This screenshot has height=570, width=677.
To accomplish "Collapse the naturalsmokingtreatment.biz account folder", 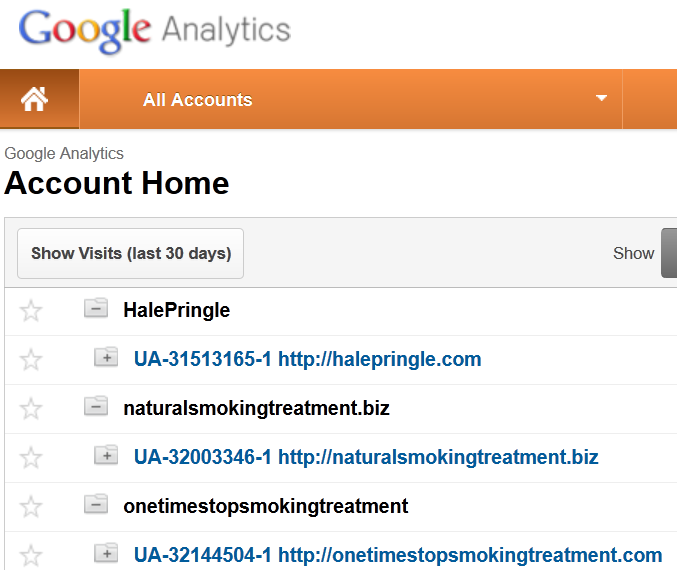I will (96, 406).
